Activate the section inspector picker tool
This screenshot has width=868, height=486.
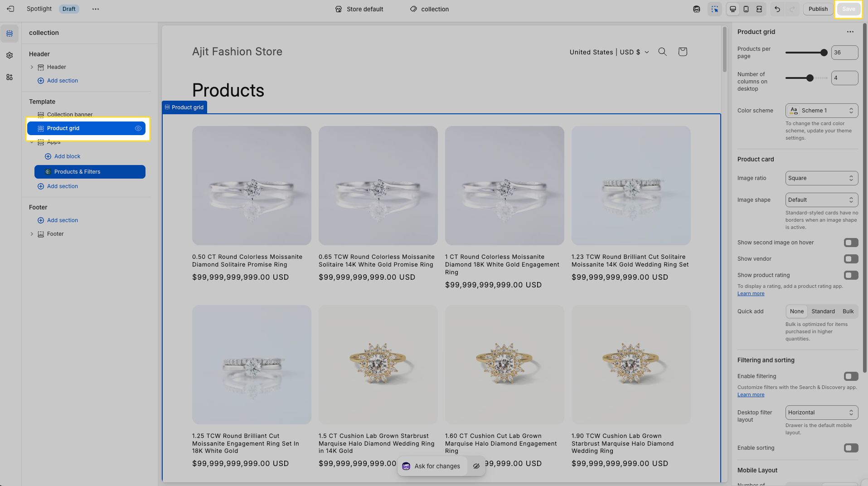point(715,9)
